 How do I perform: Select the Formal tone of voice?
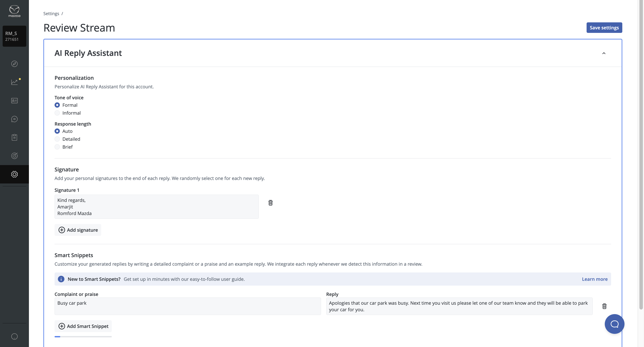point(57,105)
